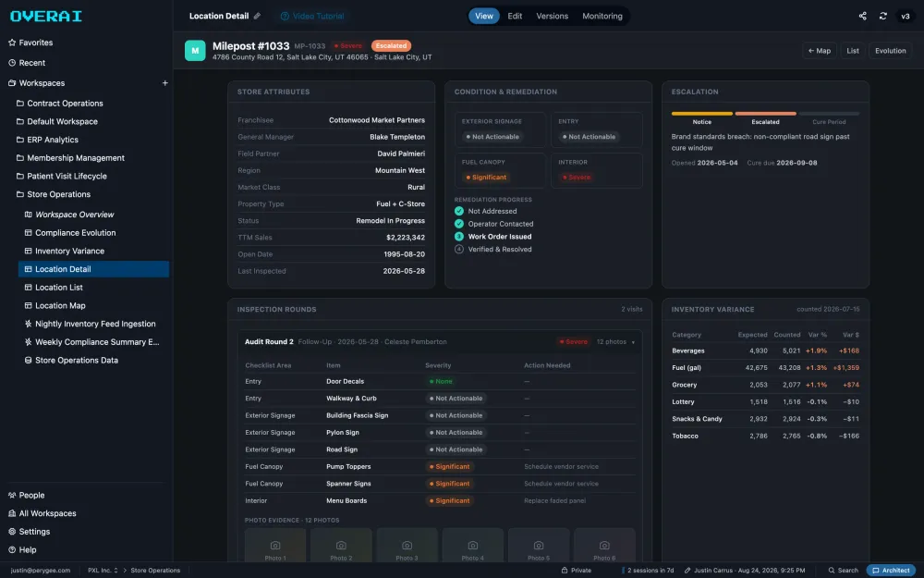The height and width of the screenshot is (578, 924).
Task: Click the Store Operations Data database icon
Action: [x=28, y=360]
